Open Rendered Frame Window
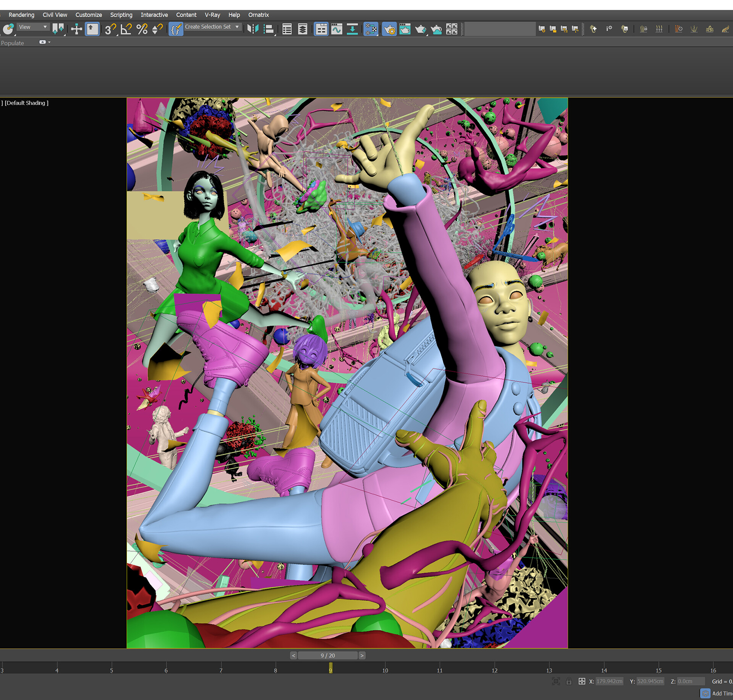 405,29
